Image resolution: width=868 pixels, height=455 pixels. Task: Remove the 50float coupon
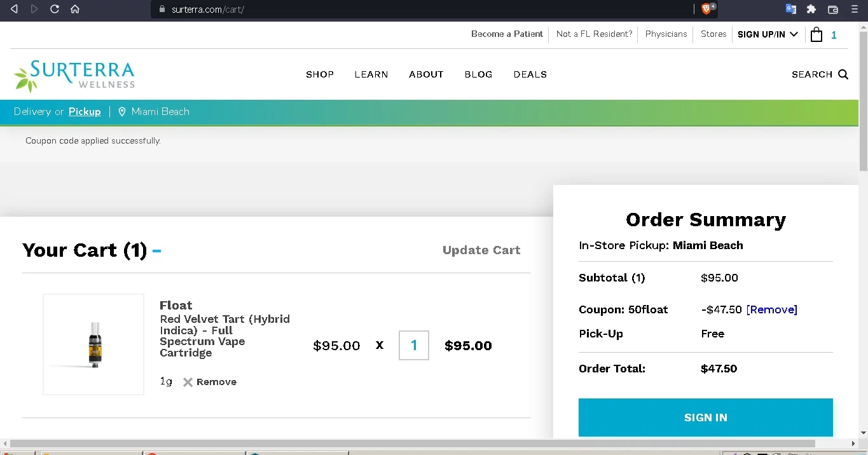772,309
